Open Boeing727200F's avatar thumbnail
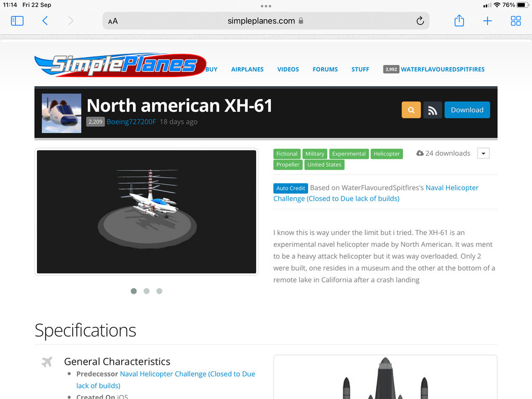 click(x=61, y=113)
